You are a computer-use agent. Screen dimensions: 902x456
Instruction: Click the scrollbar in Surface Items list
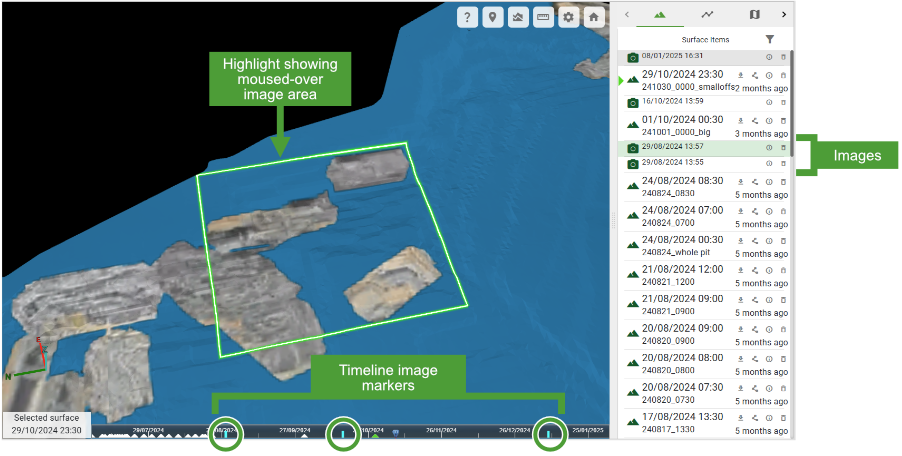click(792, 104)
